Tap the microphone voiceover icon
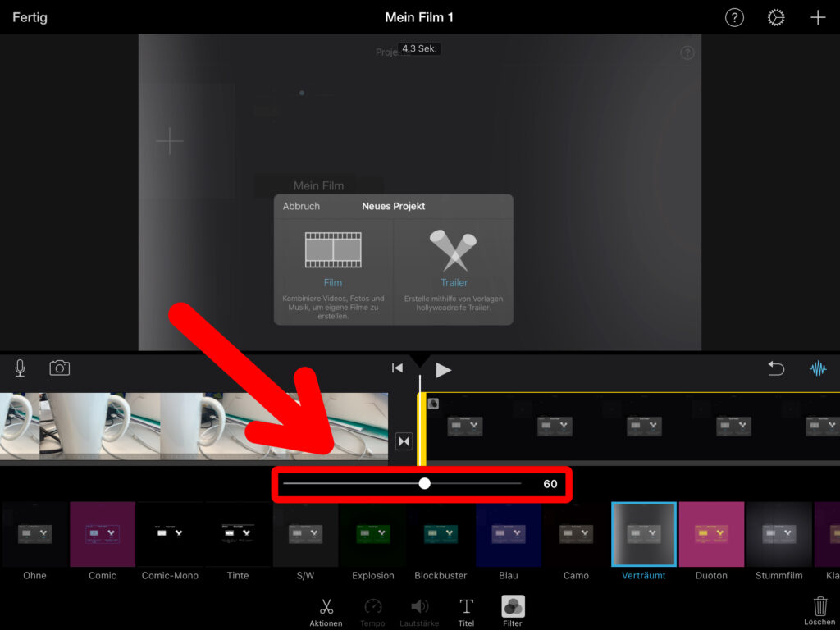This screenshot has height=630, width=840. click(x=20, y=368)
